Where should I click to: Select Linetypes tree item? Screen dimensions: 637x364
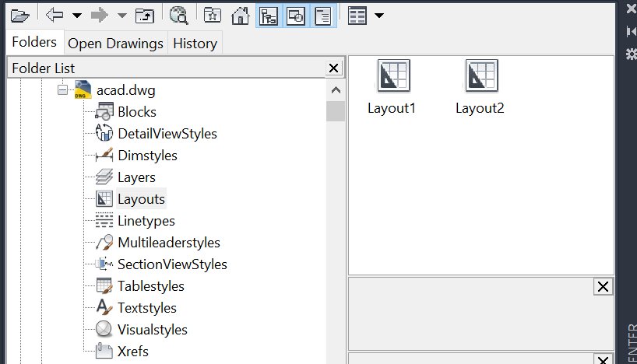coord(146,221)
